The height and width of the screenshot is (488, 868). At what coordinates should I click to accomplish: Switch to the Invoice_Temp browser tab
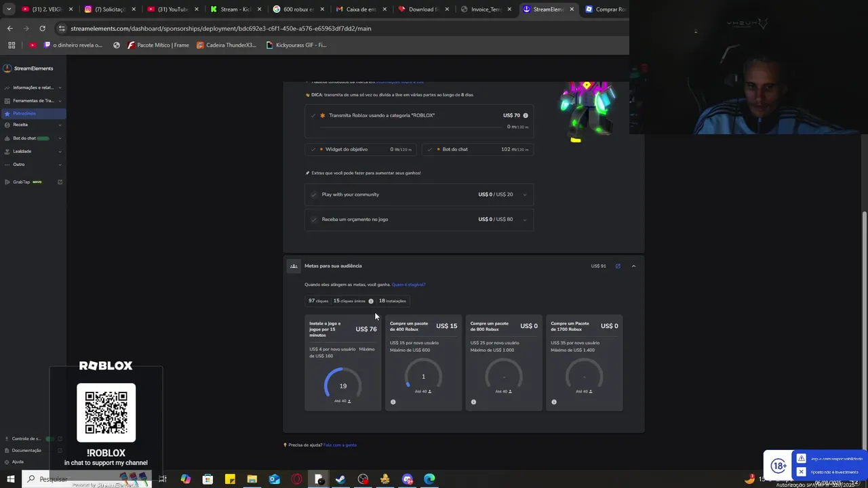(486, 9)
